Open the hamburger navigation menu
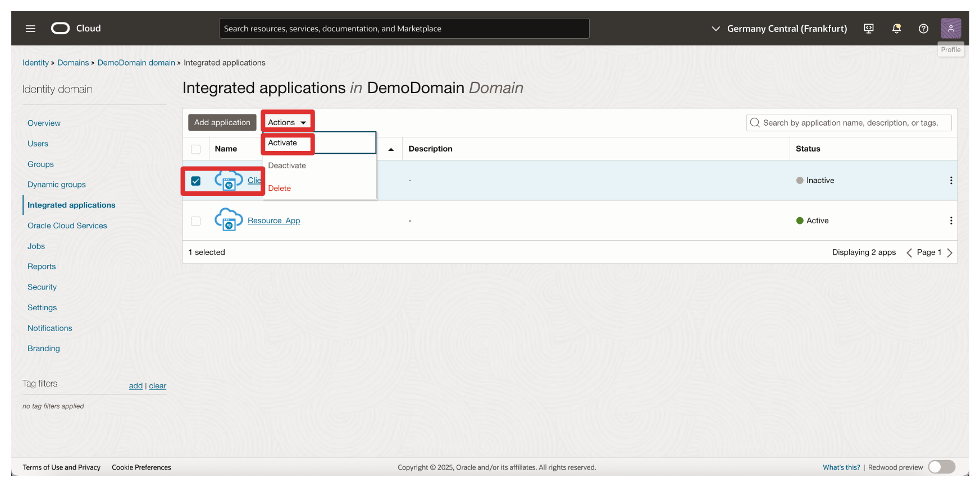 point(30,29)
